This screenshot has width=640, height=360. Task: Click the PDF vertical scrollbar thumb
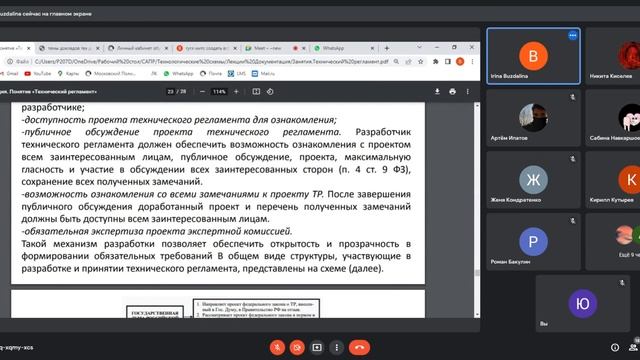click(x=477, y=273)
